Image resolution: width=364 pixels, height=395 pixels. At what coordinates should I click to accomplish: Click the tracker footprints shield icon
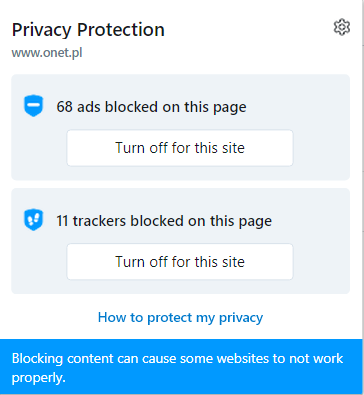(34, 220)
